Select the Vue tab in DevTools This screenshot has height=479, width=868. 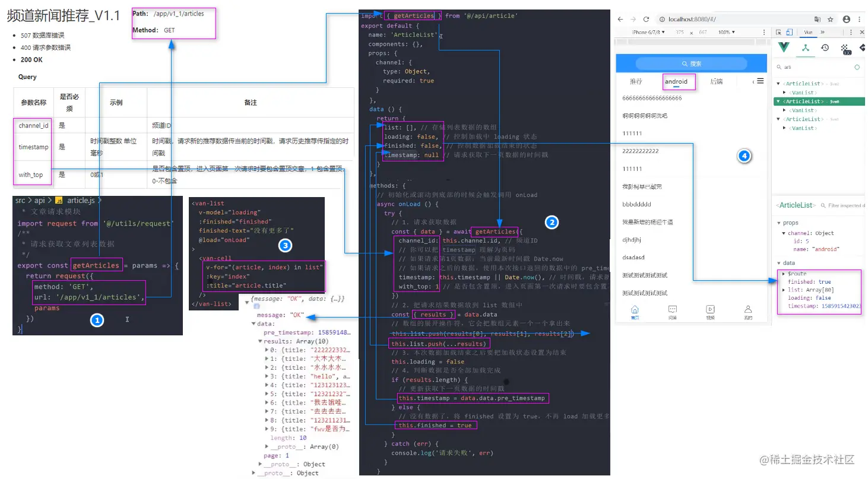point(808,32)
